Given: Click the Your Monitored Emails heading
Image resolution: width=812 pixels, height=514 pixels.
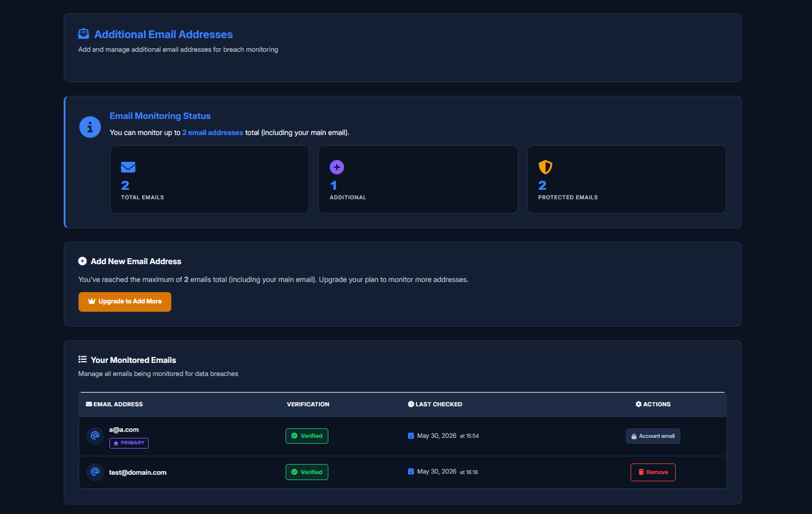Looking at the screenshot, I should tap(133, 360).
